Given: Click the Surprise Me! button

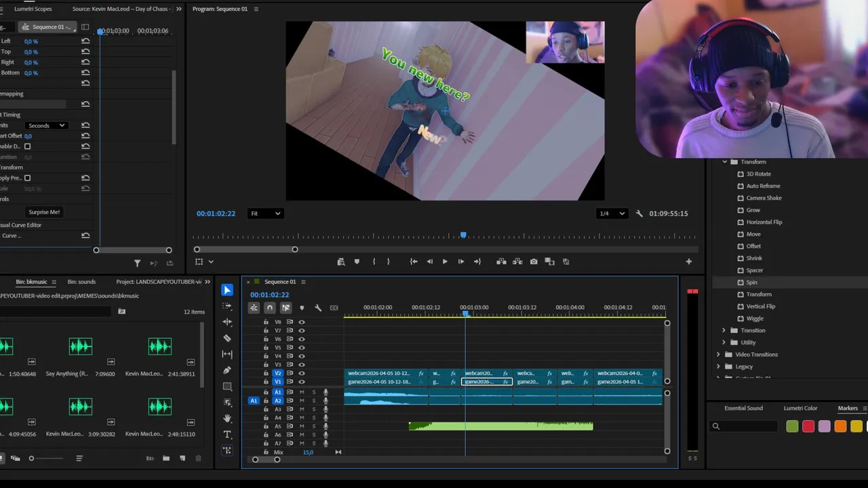Looking at the screenshot, I should coord(44,212).
